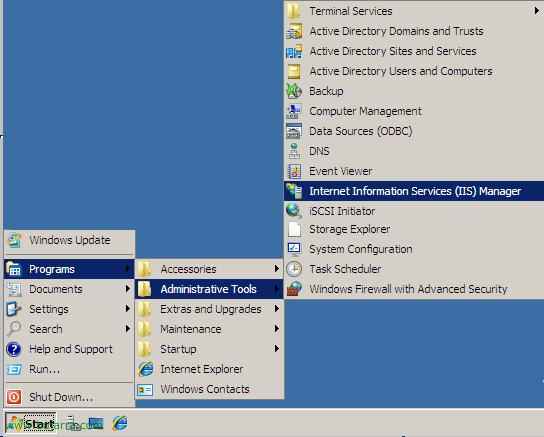Image resolution: width=544 pixels, height=437 pixels.
Task: Click the Storage Explorer icon
Action: click(x=294, y=229)
